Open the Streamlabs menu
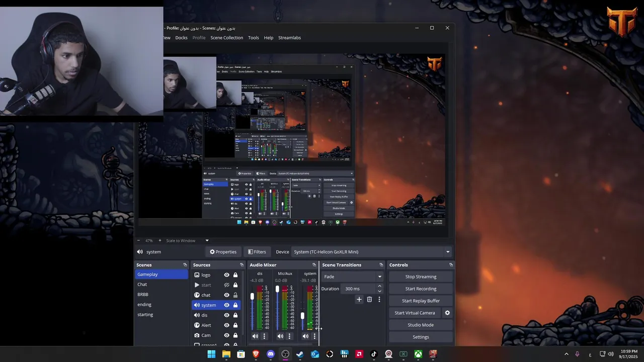 pos(289,38)
